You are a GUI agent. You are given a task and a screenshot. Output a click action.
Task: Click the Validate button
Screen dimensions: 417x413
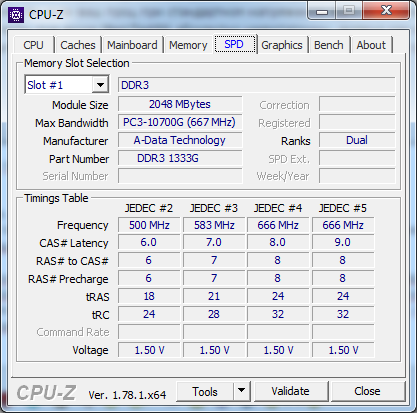coord(291,391)
